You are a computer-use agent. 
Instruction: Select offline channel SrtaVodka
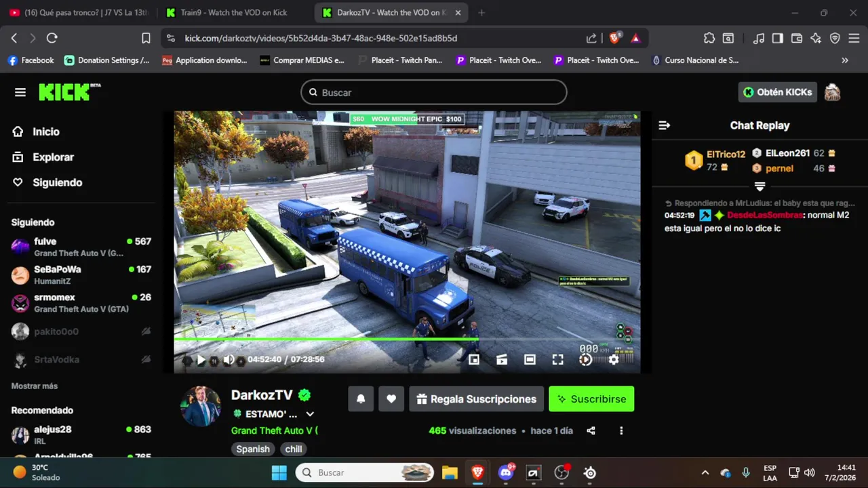coord(81,359)
